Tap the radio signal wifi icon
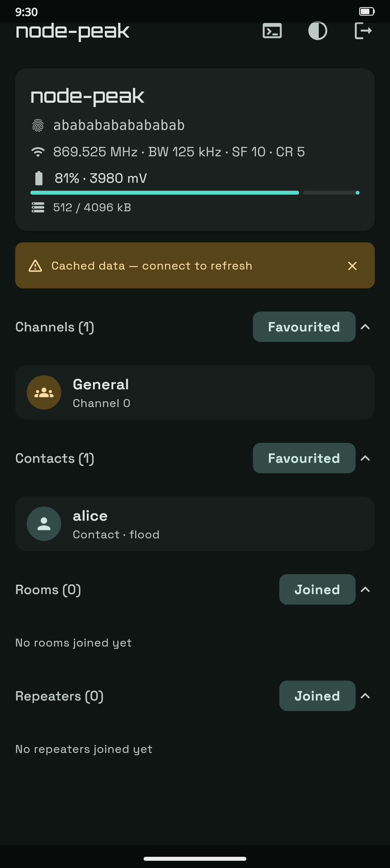Viewport: 390px width, 868px height. click(x=38, y=152)
